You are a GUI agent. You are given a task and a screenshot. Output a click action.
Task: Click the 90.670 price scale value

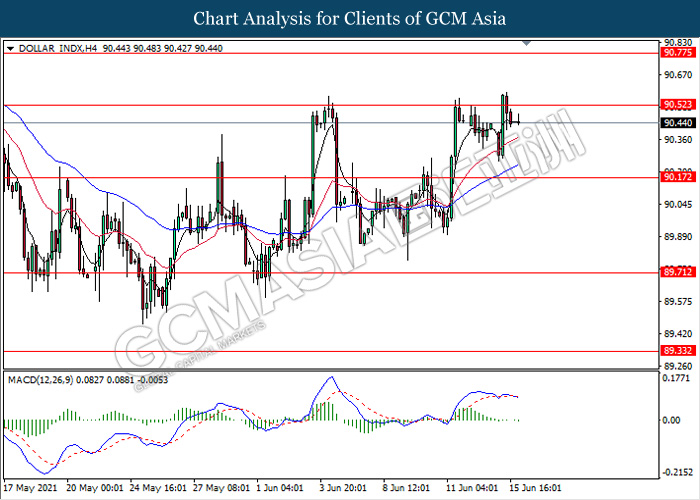click(x=678, y=75)
